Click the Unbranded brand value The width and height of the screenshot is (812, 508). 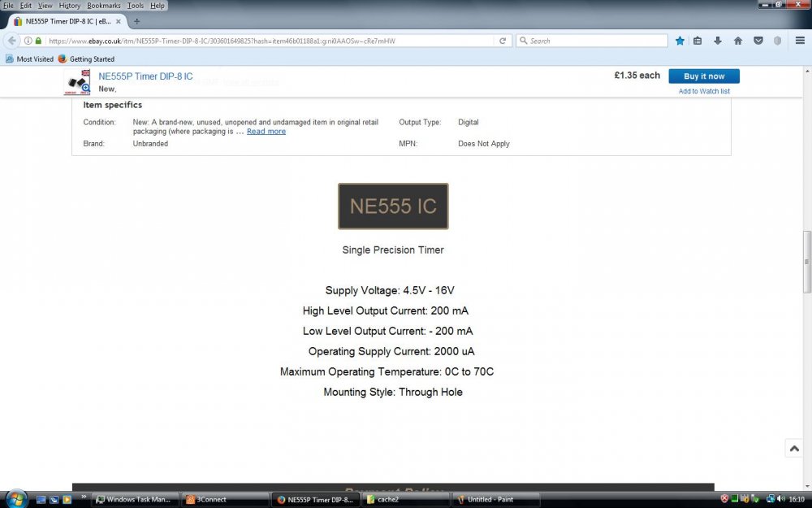150,144
